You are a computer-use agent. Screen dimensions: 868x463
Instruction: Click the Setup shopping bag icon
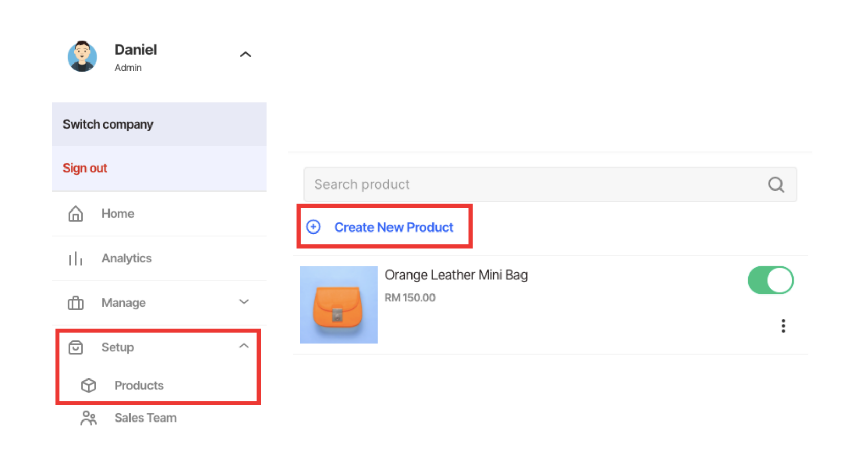(76, 348)
